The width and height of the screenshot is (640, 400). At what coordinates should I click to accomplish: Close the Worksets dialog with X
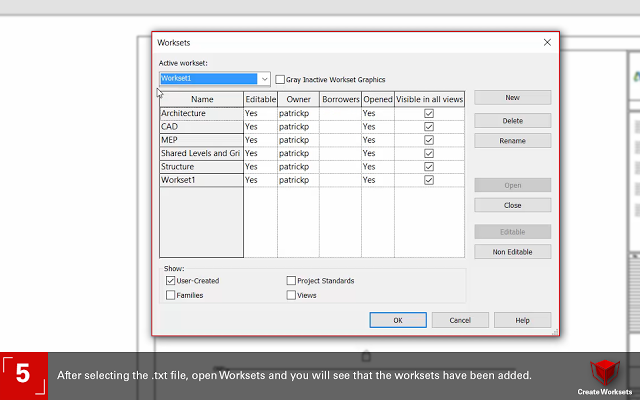coord(547,42)
